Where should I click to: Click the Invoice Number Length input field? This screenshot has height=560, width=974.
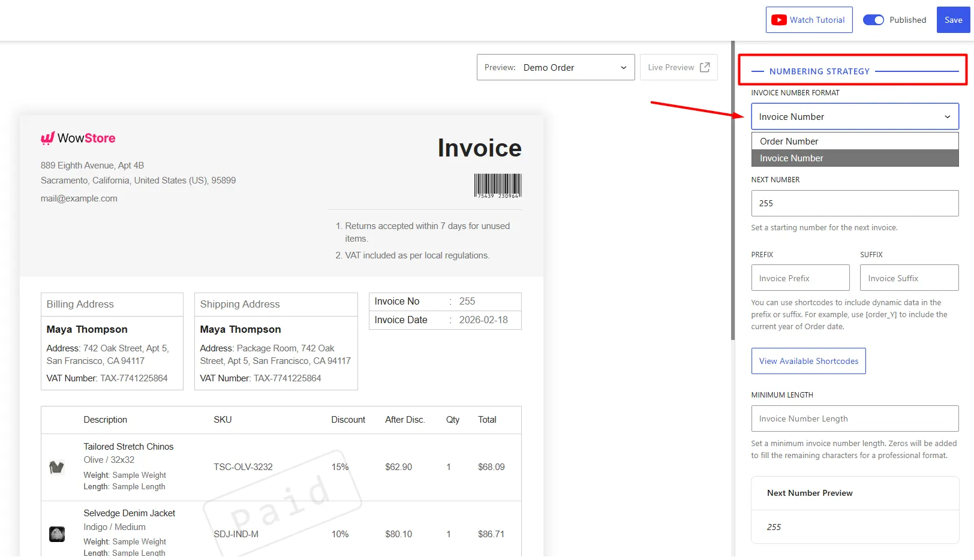pos(855,419)
